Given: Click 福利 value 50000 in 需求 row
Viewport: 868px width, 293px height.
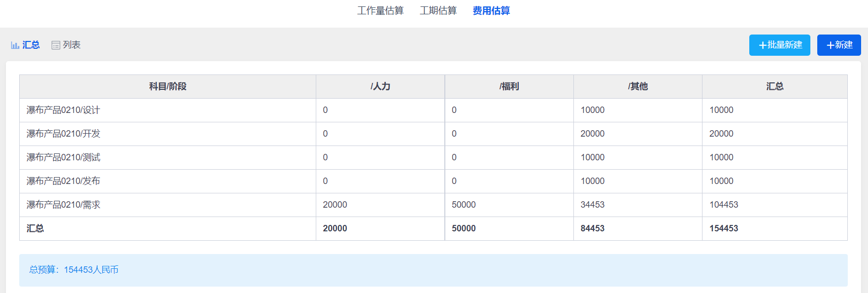Looking at the screenshot, I should [464, 205].
